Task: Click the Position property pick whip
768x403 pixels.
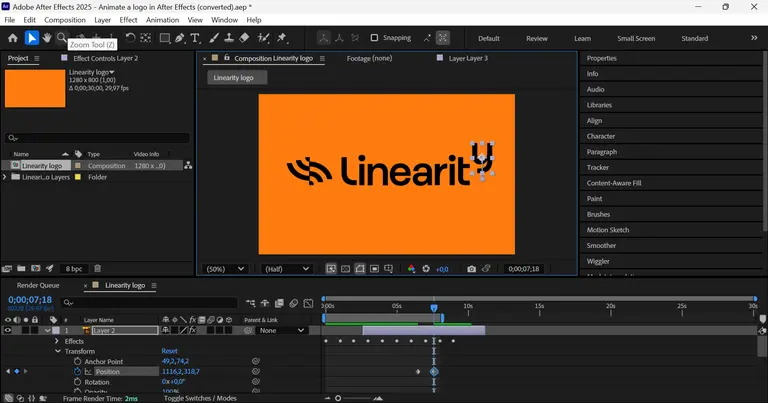Action: click(256, 371)
